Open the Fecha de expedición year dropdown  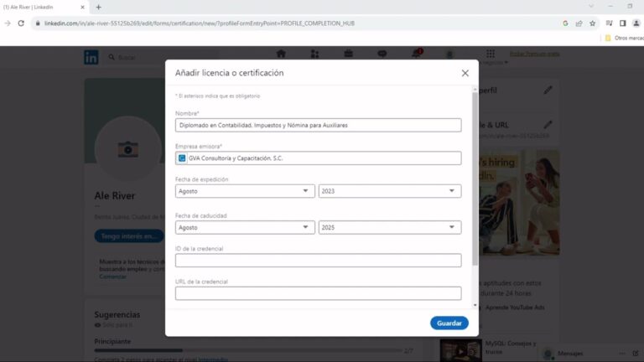coord(390,191)
